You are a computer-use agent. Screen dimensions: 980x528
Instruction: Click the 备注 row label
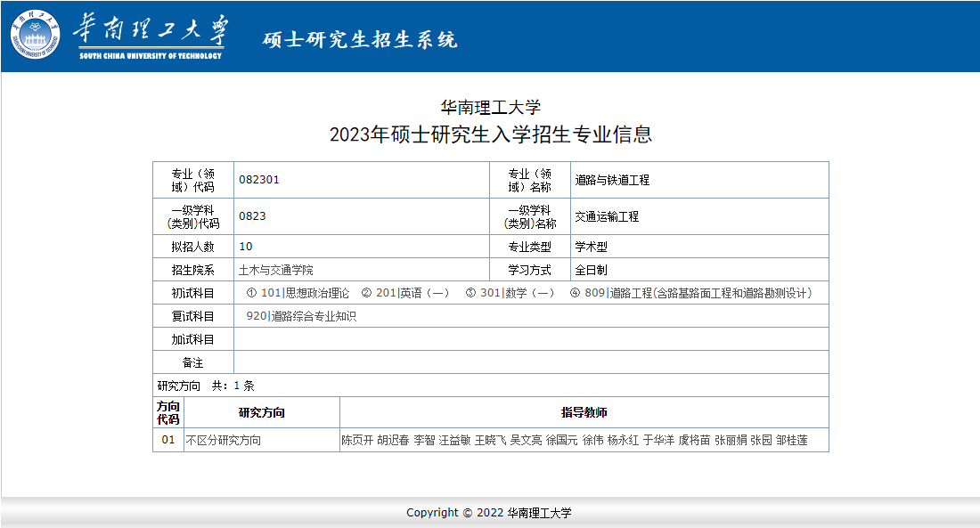pyautogui.click(x=193, y=362)
